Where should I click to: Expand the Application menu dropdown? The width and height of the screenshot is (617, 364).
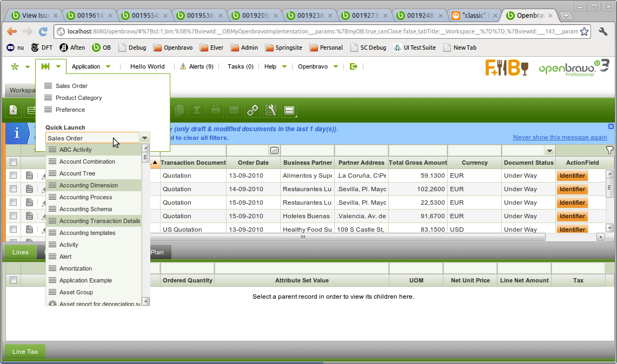(x=108, y=66)
